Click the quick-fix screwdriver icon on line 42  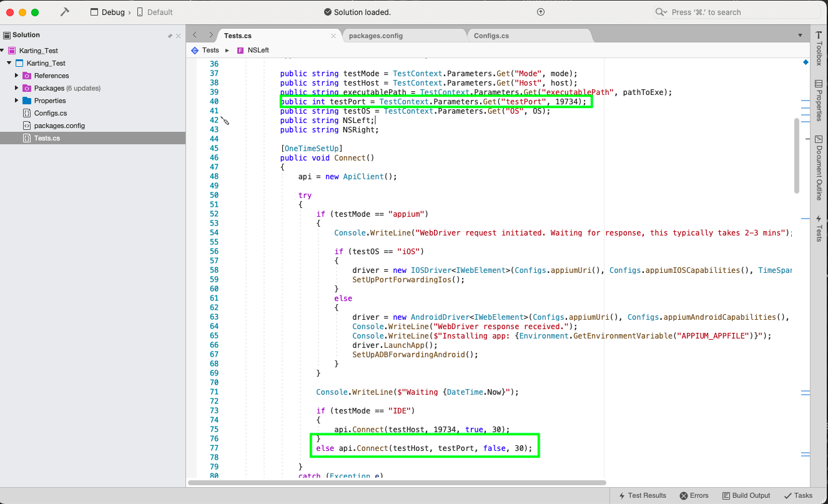coord(225,120)
